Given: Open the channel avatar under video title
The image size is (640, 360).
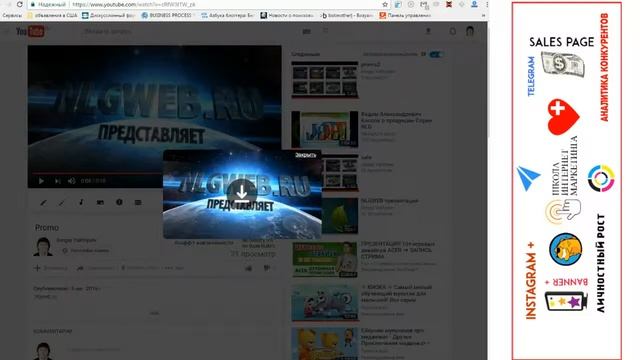Looking at the screenshot, I should [43, 247].
